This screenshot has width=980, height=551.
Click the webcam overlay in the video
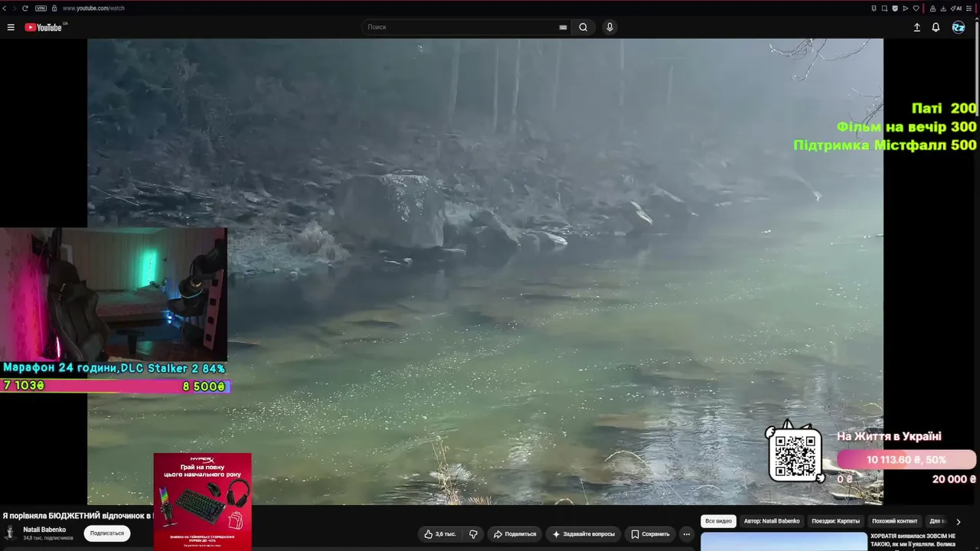tap(113, 294)
